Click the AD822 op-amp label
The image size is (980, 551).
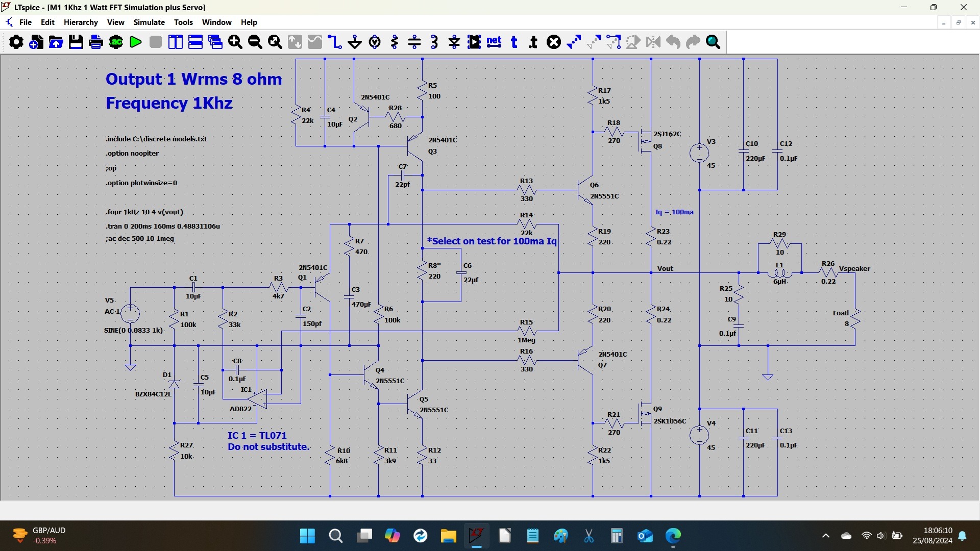(240, 409)
